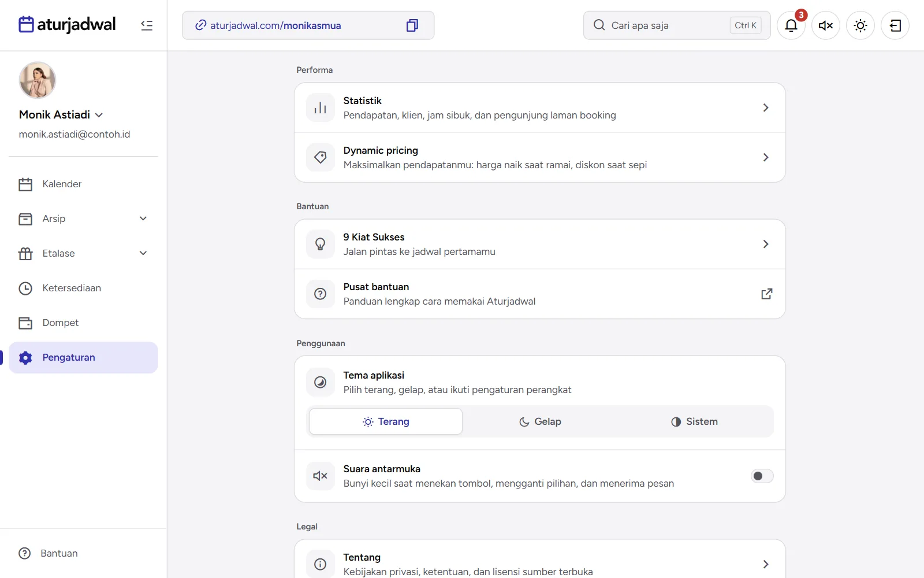924x578 pixels.
Task: Open Dompet in the sidebar
Action: click(x=83, y=323)
